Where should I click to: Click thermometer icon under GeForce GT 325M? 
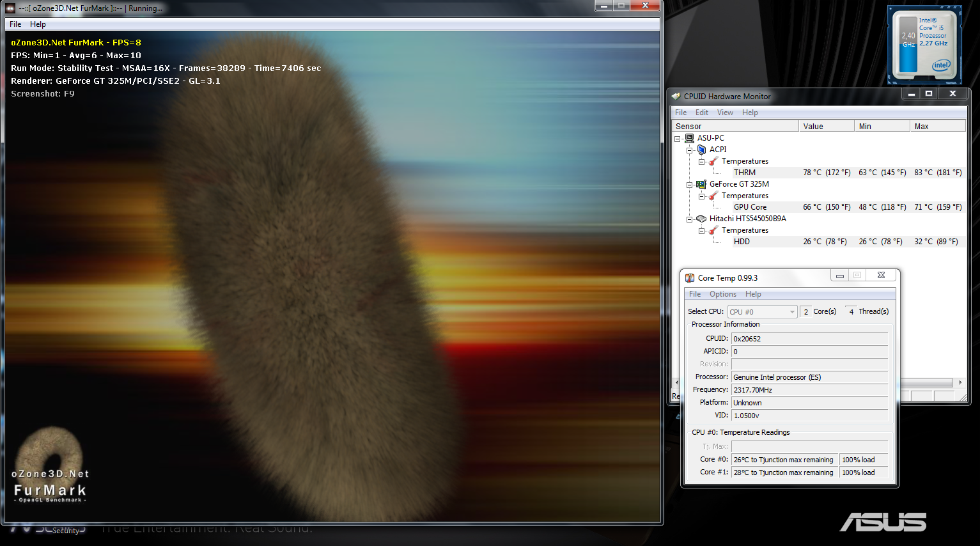point(713,196)
